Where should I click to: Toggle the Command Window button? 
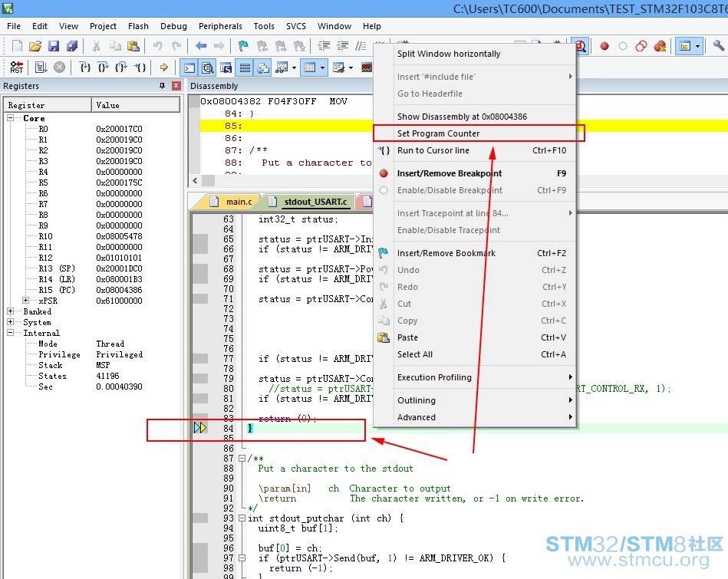189,67
